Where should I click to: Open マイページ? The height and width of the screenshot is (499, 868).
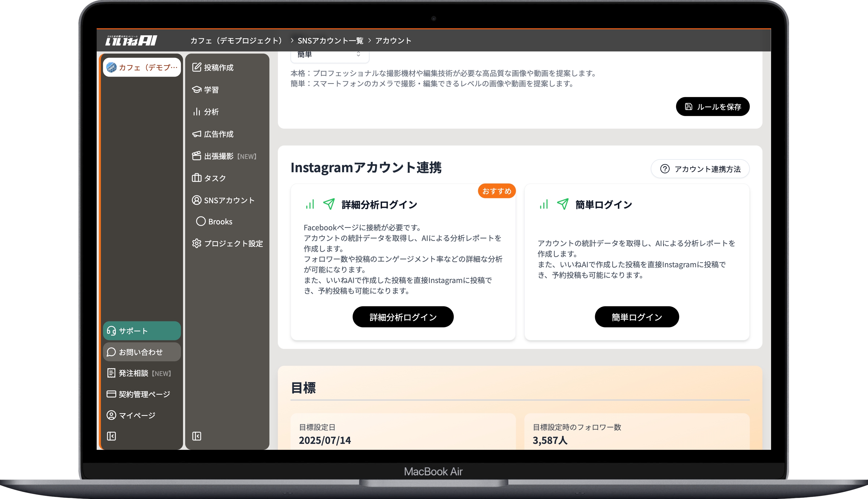click(142, 415)
